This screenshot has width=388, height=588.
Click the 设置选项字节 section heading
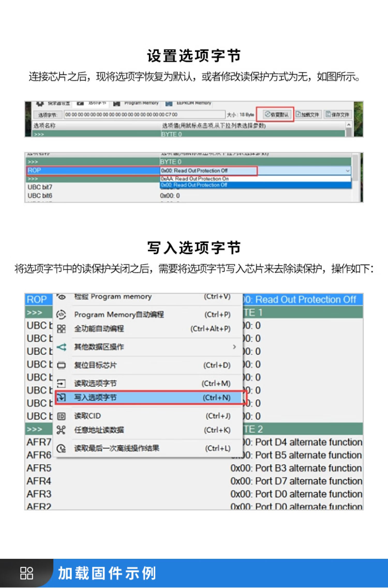tap(194, 56)
